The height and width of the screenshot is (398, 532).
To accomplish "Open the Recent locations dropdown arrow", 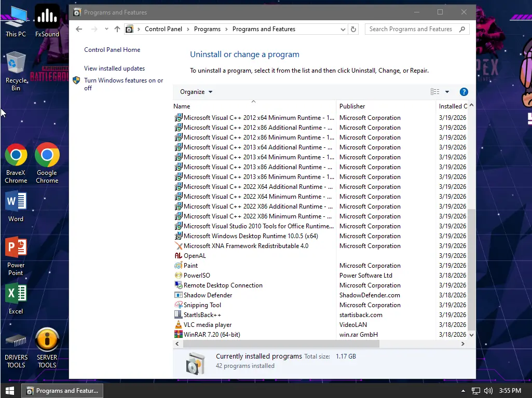I will click(106, 29).
